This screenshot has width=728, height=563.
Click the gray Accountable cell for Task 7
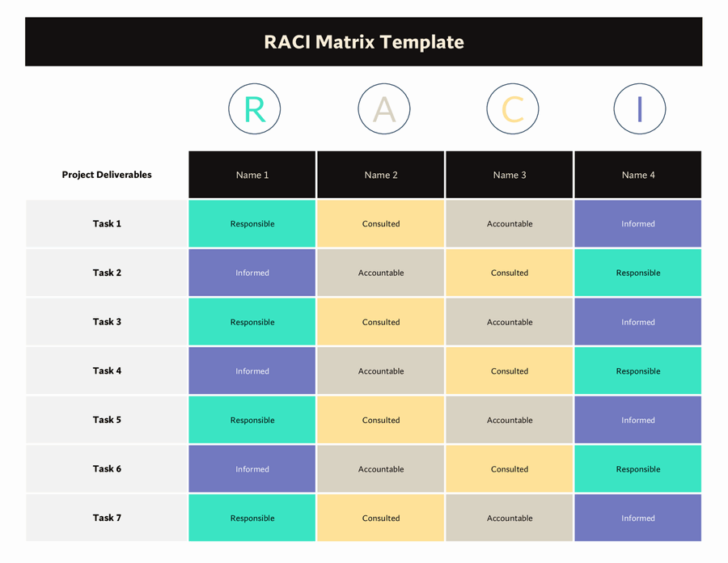(509, 518)
